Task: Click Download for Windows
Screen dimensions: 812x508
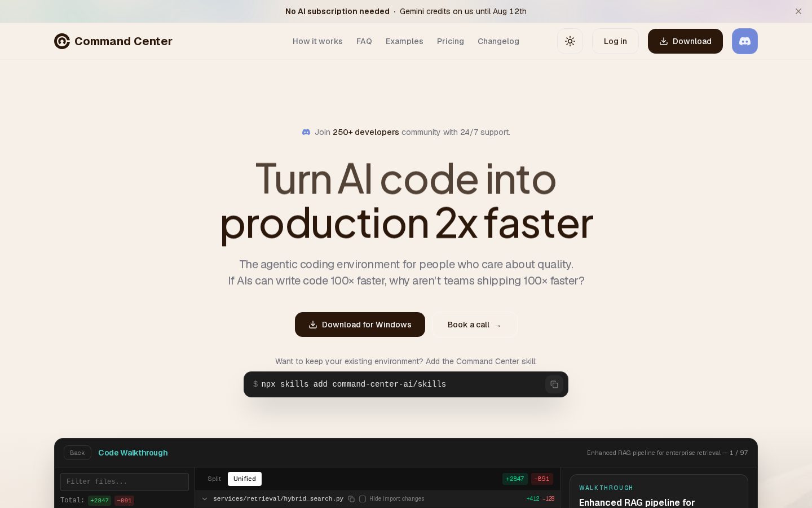Action: tap(360, 325)
